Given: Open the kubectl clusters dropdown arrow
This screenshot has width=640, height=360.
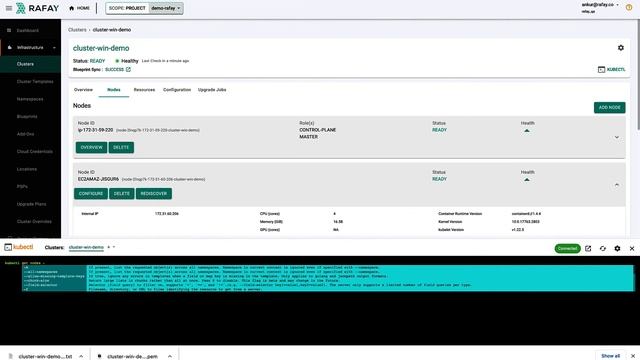Looking at the screenshot, I should (114, 247).
